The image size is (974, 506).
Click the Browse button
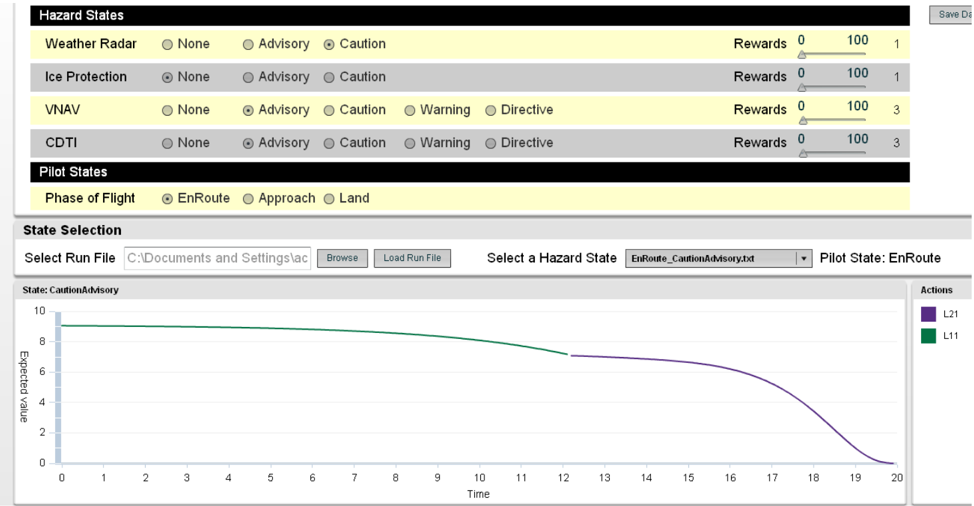(x=342, y=258)
